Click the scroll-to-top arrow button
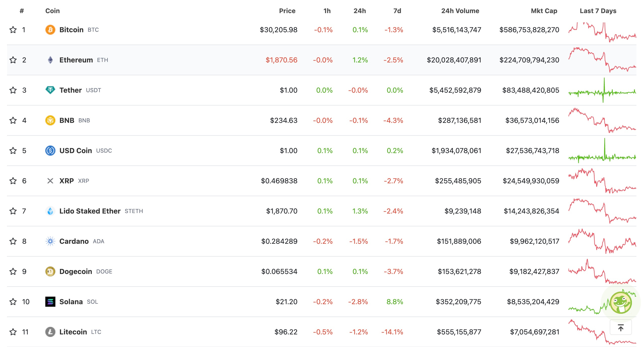The image size is (644, 347). point(621,328)
